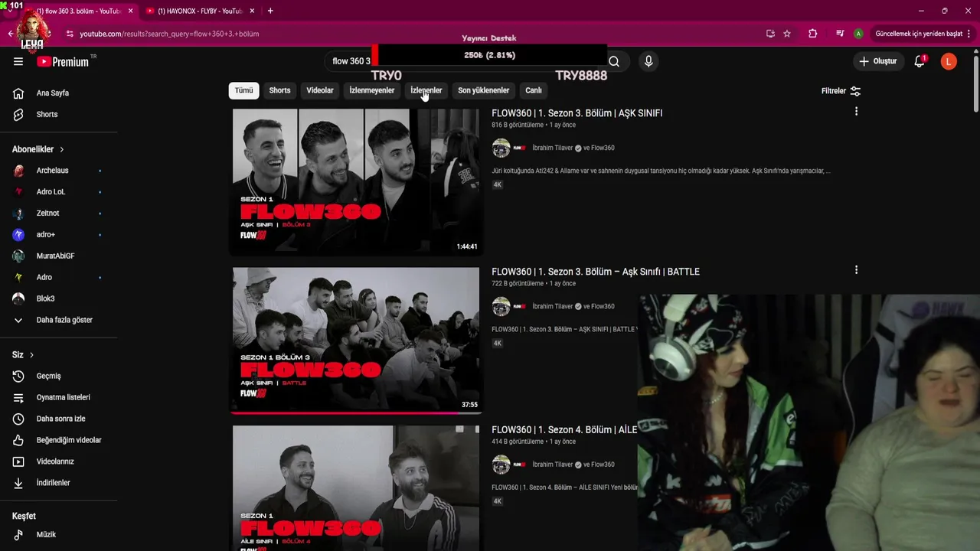Open the BATTLE video thumbnail

pyautogui.click(x=356, y=340)
